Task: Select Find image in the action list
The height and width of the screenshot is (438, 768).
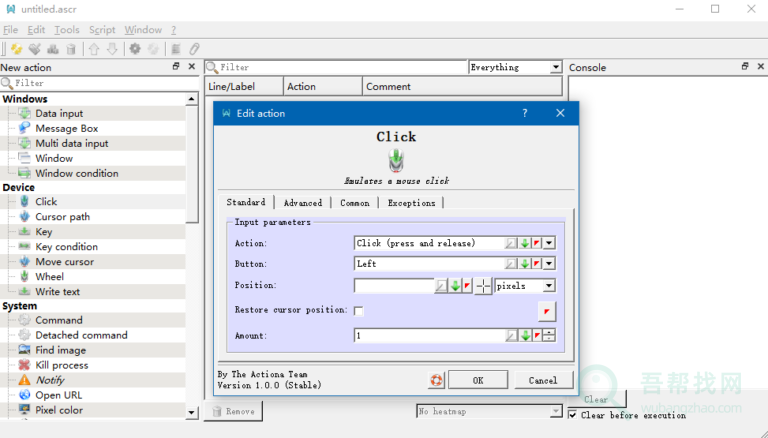Action: [x=60, y=350]
